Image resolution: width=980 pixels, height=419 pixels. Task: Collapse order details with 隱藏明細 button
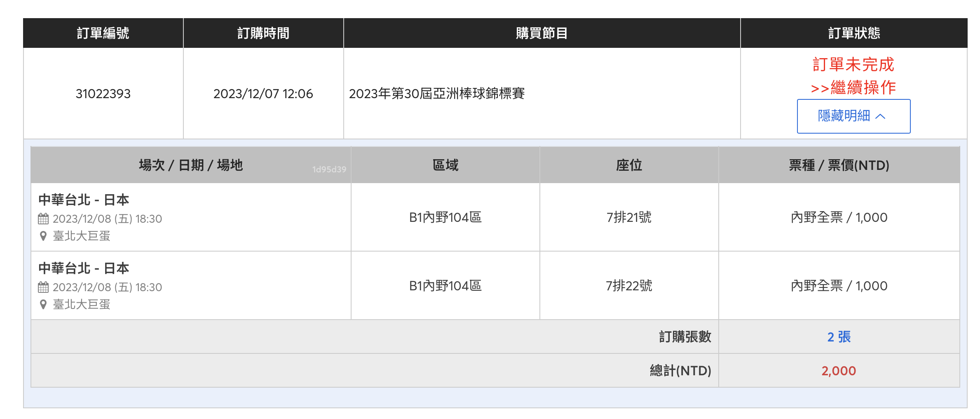pyautogui.click(x=853, y=116)
